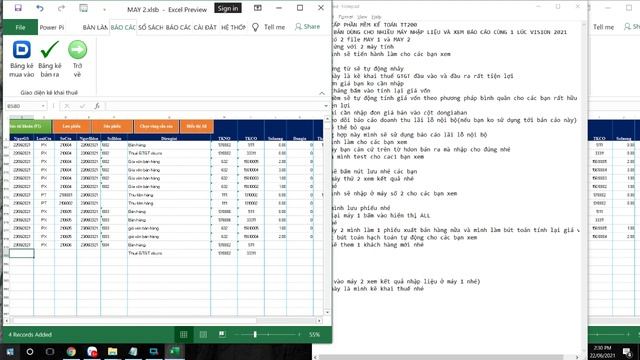Click the touch/mouse mode icon in Quick Access Toolbar
The image size is (640, 360).
tap(83, 8)
